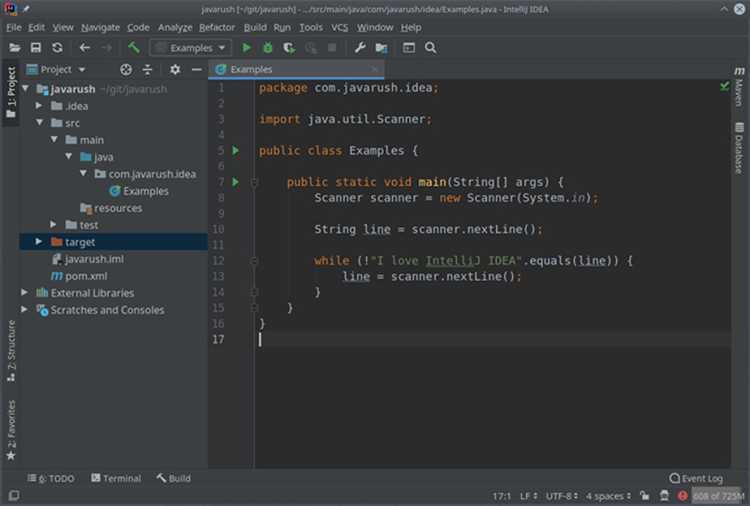Close the Examples editor tab
This screenshot has width=750, height=506.
point(375,70)
